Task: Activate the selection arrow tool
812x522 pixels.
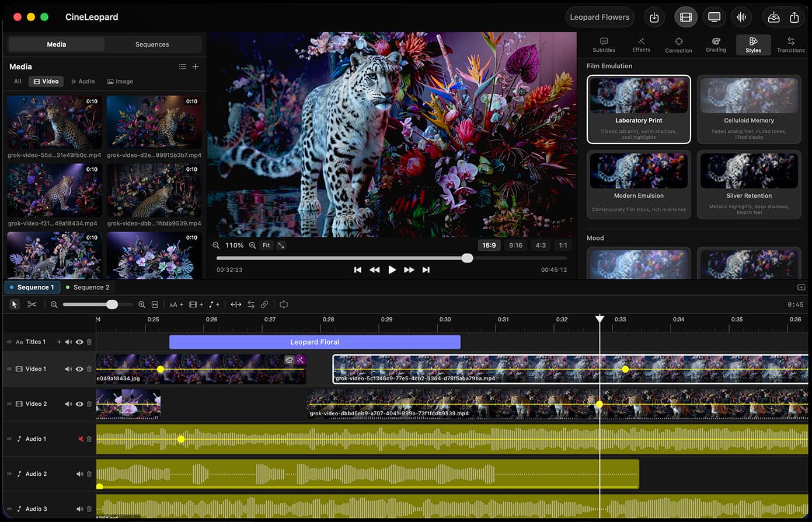Action: click(x=14, y=304)
